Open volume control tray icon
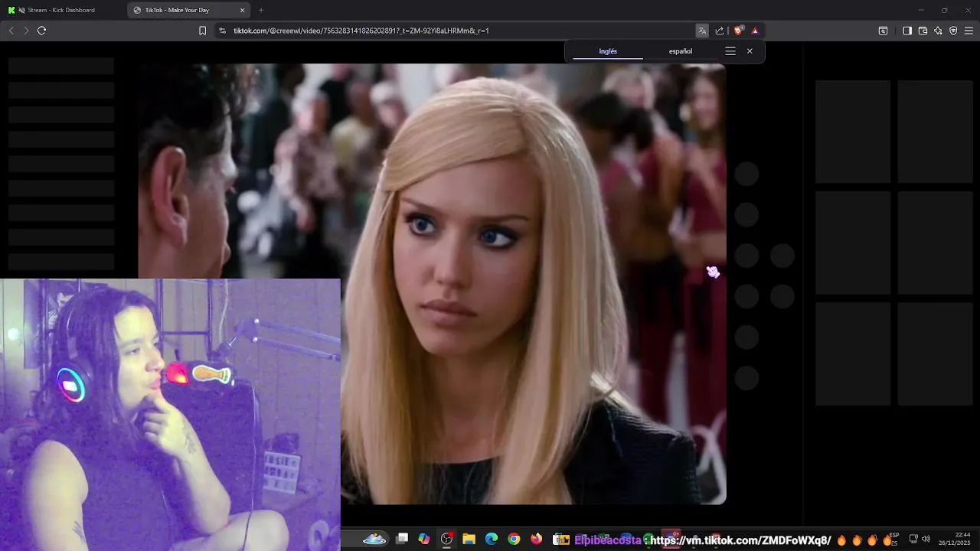This screenshot has width=980, height=551. (926, 540)
